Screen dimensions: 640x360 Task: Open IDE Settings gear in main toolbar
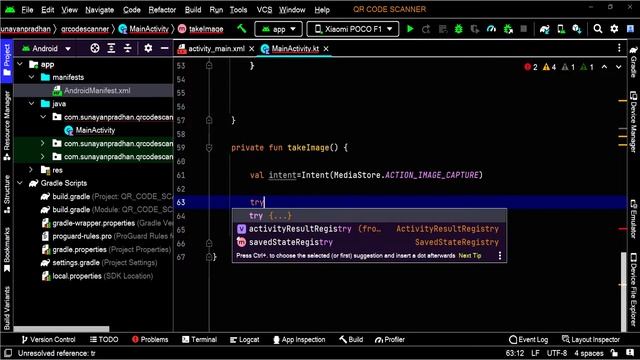click(614, 29)
